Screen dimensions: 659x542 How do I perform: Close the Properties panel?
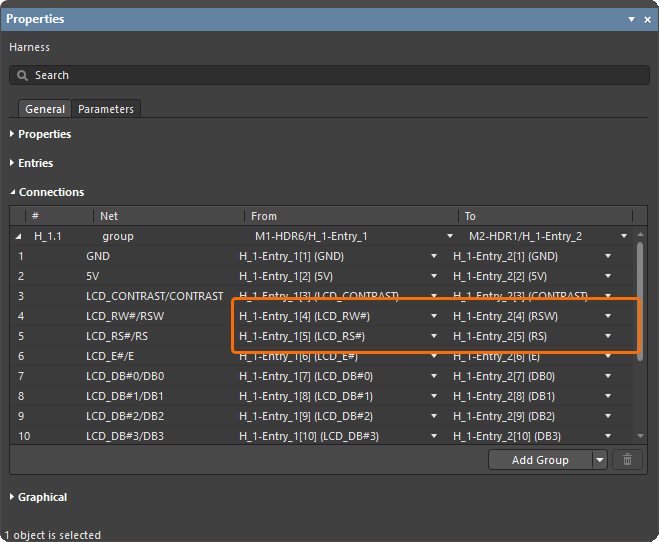647,19
